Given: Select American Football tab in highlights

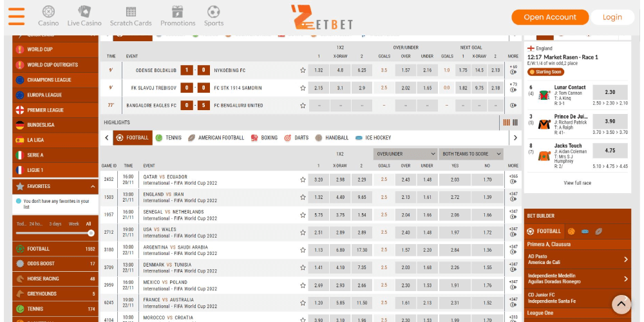Looking at the screenshot, I should coord(216,138).
